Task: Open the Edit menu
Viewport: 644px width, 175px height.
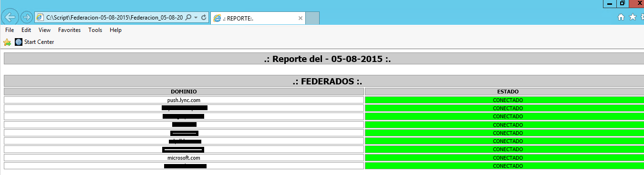Action: point(26,30)
